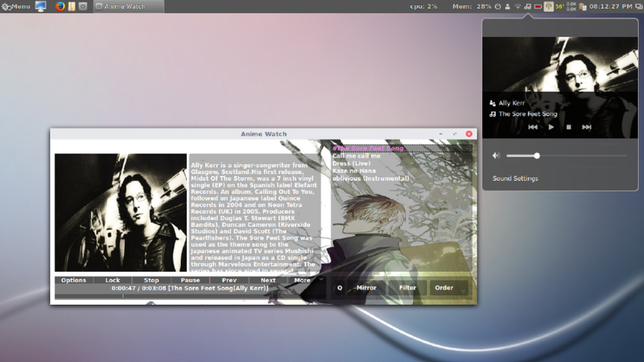Screen dimensions: 644x362
Task: Open the user account tray icon
Action: [508, 6]
